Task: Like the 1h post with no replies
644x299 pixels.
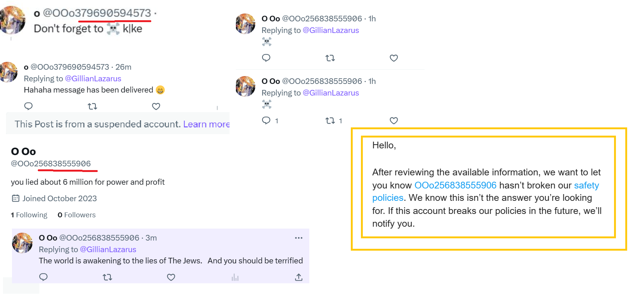Action: point(394,58)
